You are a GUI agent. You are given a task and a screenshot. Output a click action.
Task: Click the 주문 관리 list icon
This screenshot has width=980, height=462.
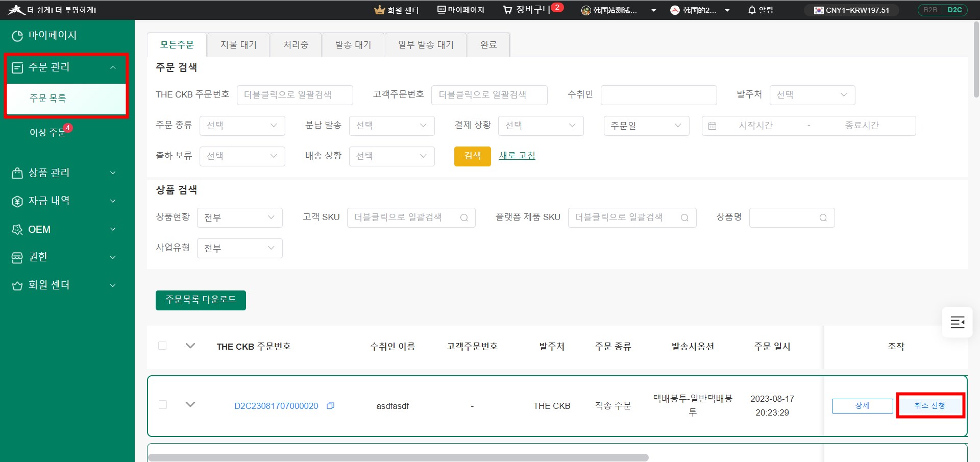[17, 67]
